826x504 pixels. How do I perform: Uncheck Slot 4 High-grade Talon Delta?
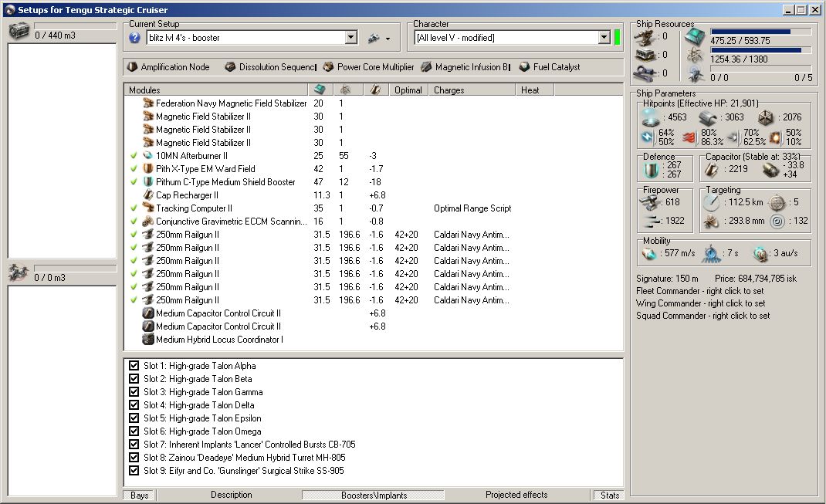[134, 405]
